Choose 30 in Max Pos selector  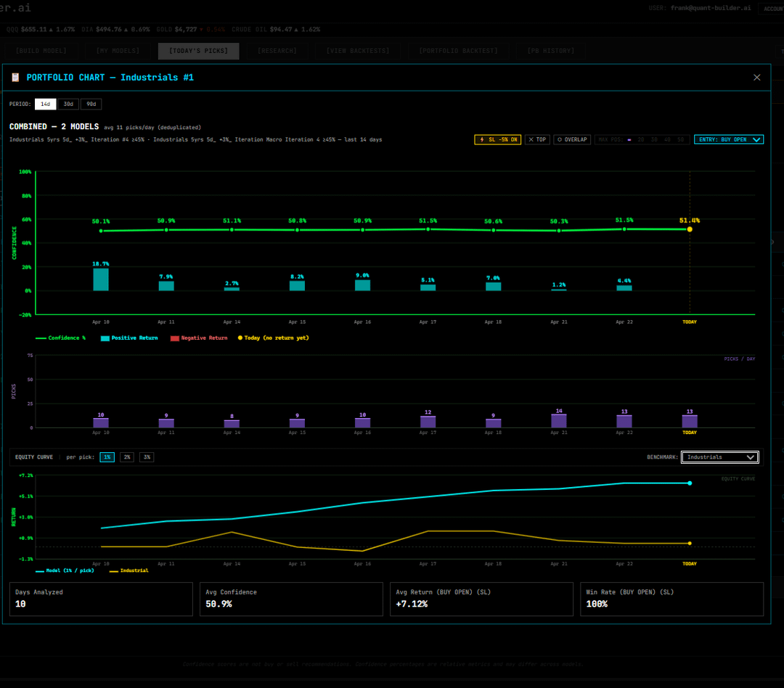[653, 139]
